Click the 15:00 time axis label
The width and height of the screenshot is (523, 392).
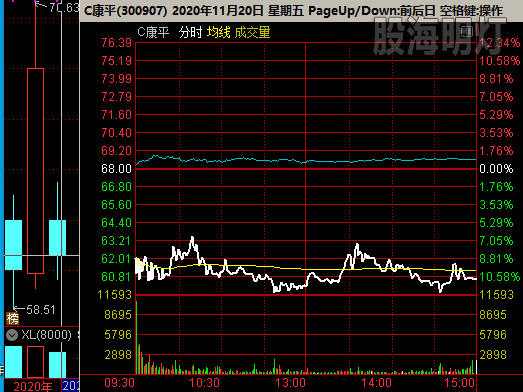[x=460, y=383]
